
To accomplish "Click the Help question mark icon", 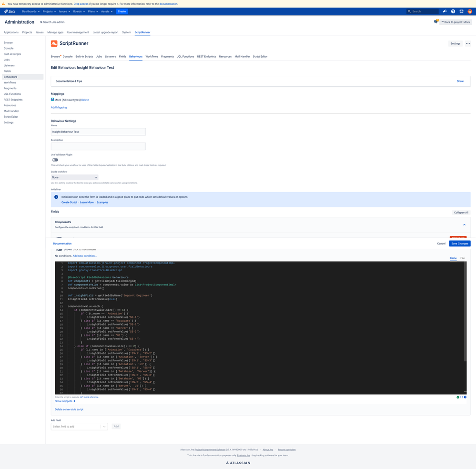I will 453,11.
